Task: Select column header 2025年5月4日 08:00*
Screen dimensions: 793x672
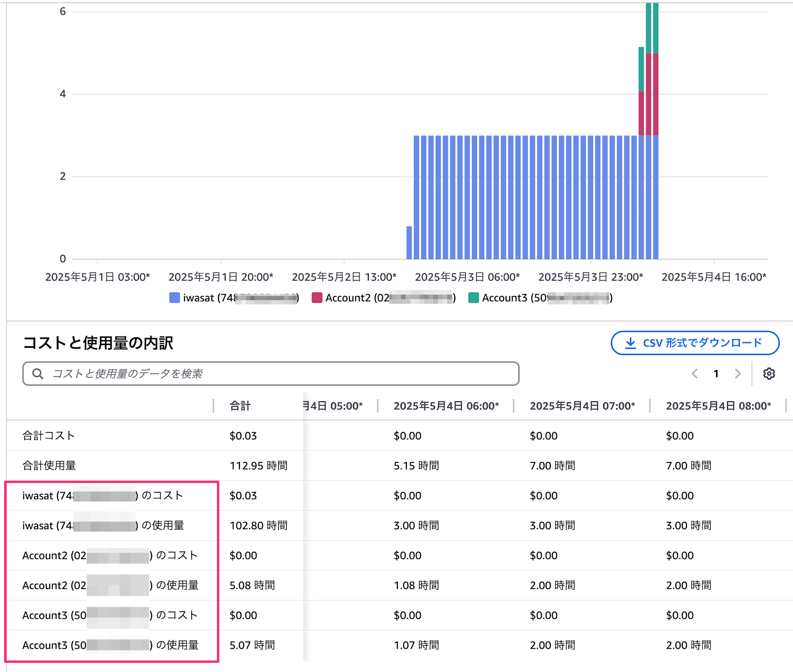Action: point(718,406)
